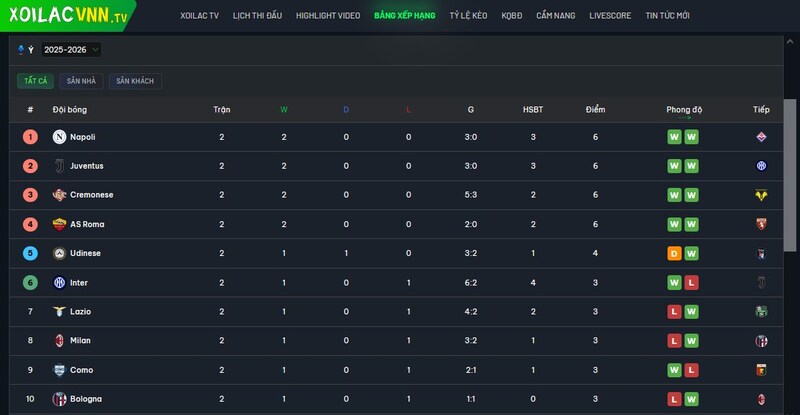
Task: Click the scrollbar up arrow
Action: (x=790, y=42)
